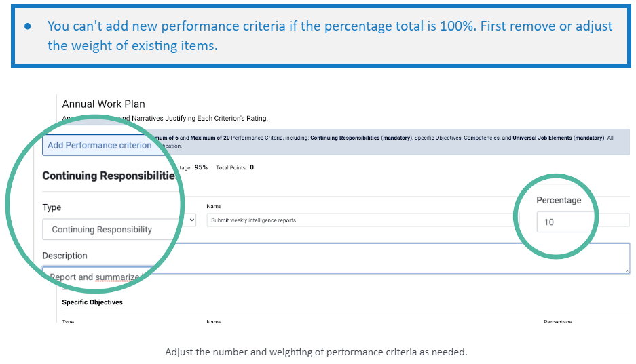Click the 95% total percentage value

201,167
